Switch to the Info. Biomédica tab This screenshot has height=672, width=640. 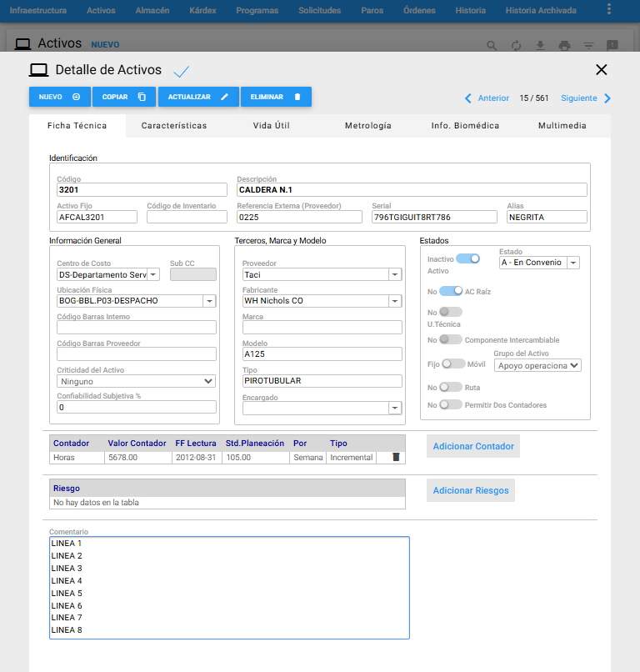pos(465,126)
